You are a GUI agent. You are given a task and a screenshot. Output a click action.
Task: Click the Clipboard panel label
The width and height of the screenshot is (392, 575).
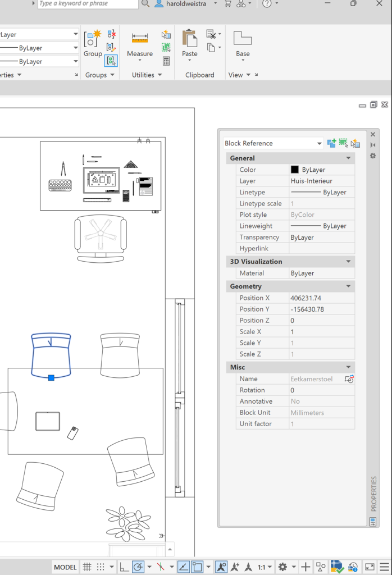pos(200,75)
